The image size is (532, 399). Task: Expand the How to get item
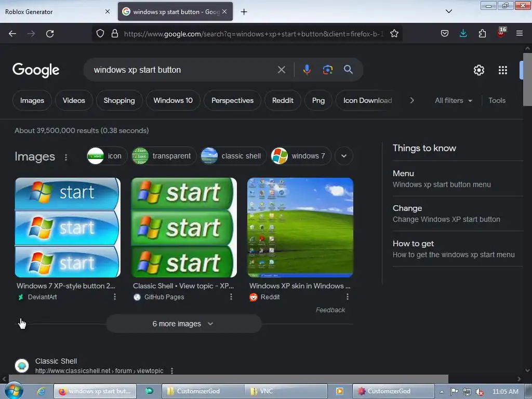[x=458, y=249]
